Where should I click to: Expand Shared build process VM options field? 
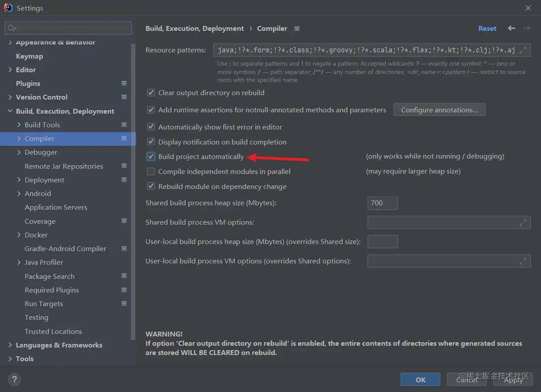coord(523,222)
